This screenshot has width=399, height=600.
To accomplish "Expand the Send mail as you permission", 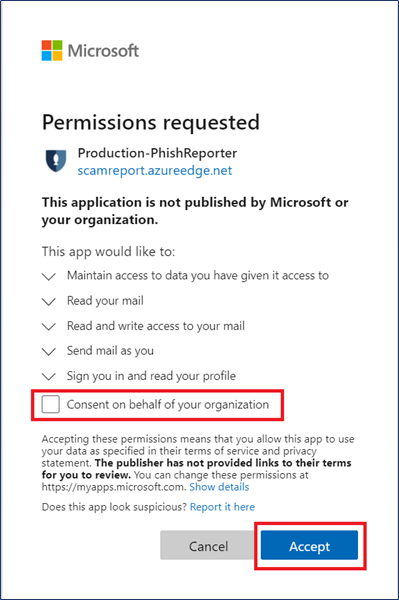I will [49, 351].
